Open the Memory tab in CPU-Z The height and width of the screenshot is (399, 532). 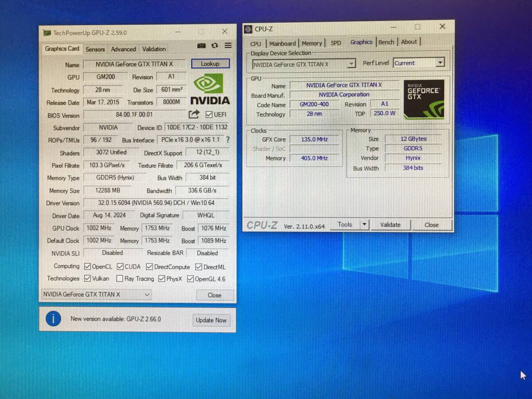point(312,43)
